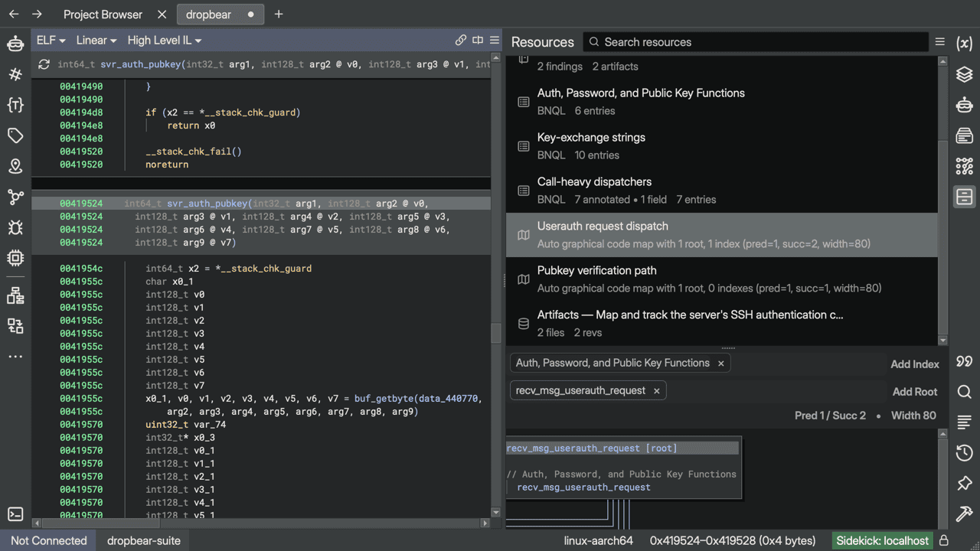
Task: Open the branch graph icon in left sidebar
Action: [x=15, y=197]
